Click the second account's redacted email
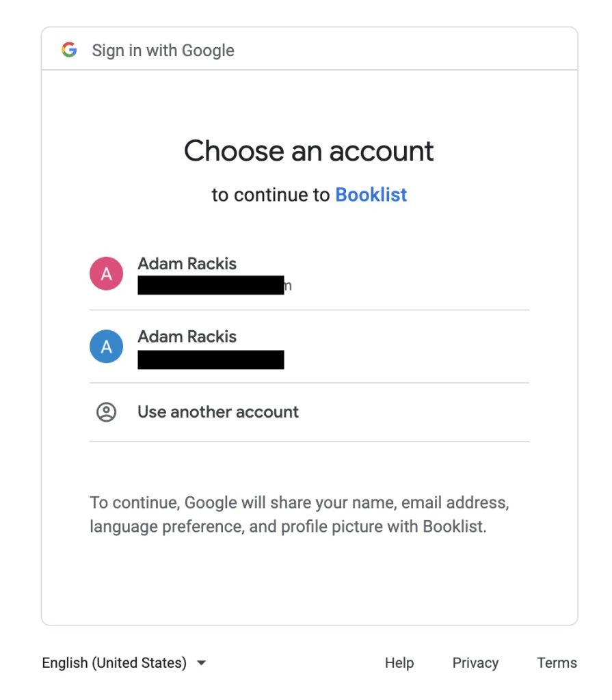This screenshot has width=612, height=700. pyautogui.click(x=211, y=360)
